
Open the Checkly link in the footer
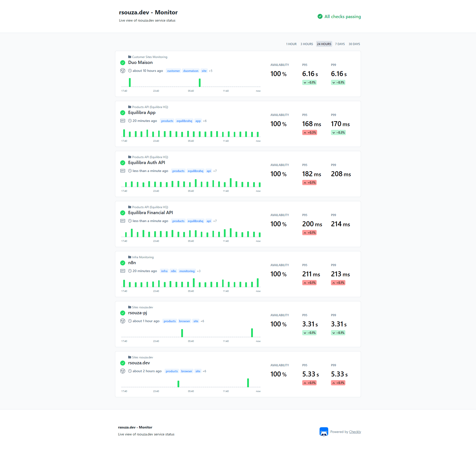355,432
